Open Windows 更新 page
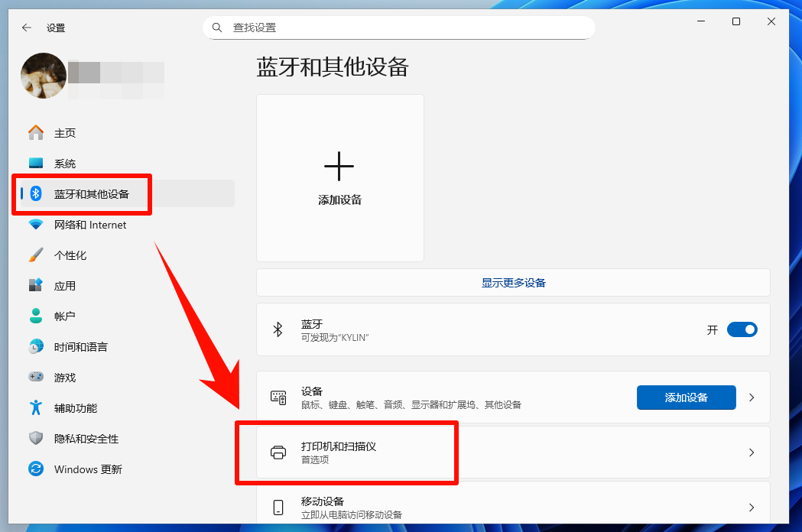Screen dimensions: 802x532 coord(127,469)
